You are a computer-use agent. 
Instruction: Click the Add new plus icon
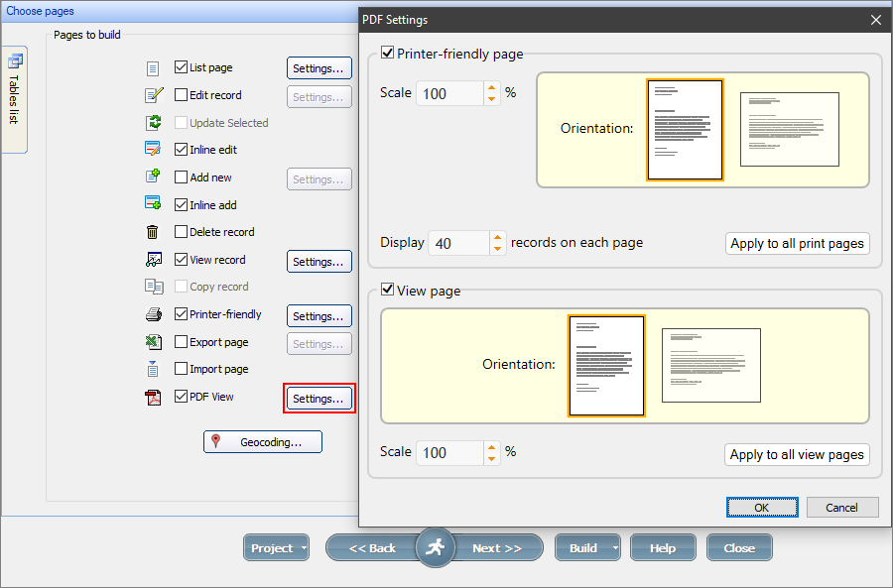pos(153,176)
